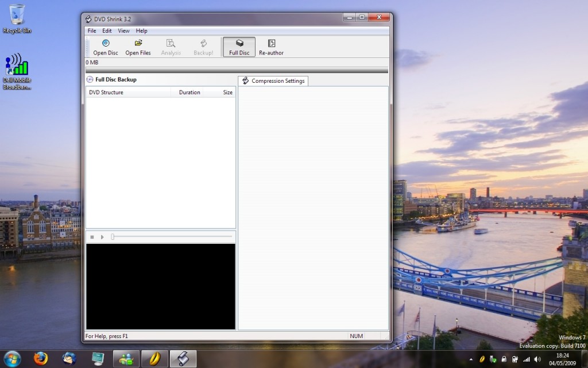
Task: Close the DVD Shrink window
Action: pos(379,17)
